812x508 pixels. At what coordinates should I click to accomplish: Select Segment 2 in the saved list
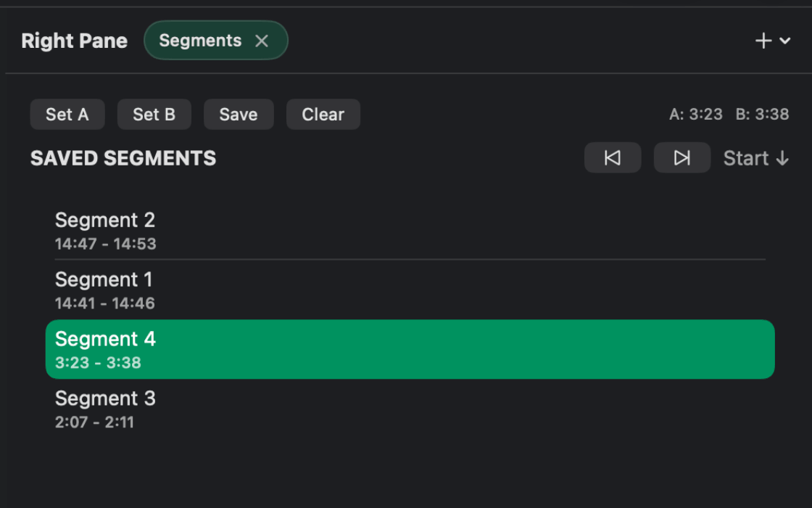point(410,230)
